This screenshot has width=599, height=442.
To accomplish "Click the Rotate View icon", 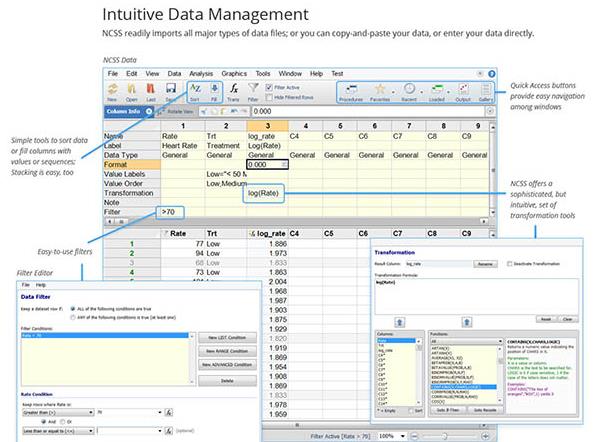I will click(161, 112).
